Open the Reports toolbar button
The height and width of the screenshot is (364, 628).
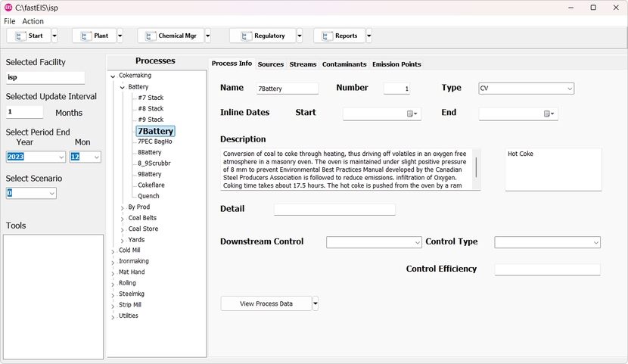tap(339, 36)
